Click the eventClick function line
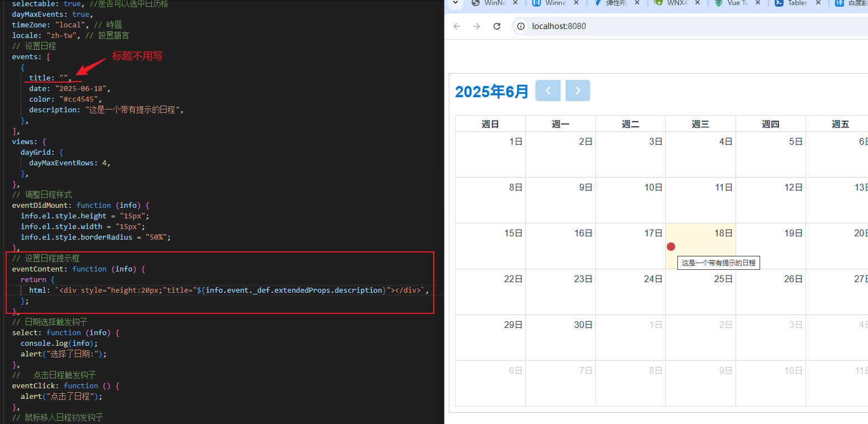868x424 pixels. 66,385
